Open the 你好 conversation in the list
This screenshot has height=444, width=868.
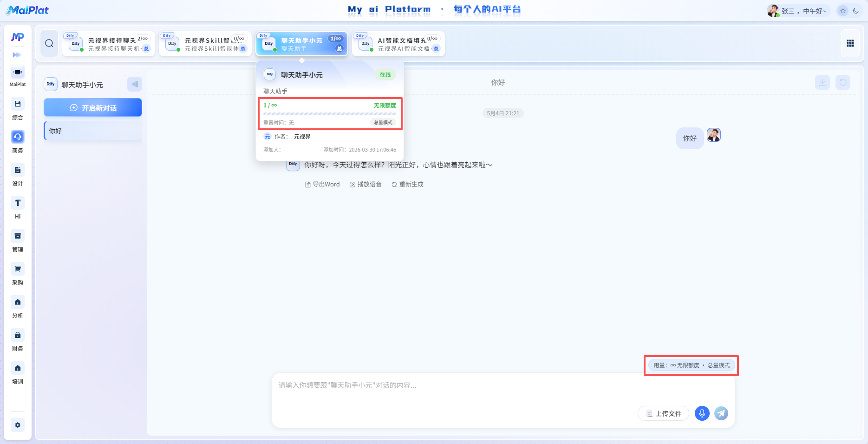click(x=93, y=131)
